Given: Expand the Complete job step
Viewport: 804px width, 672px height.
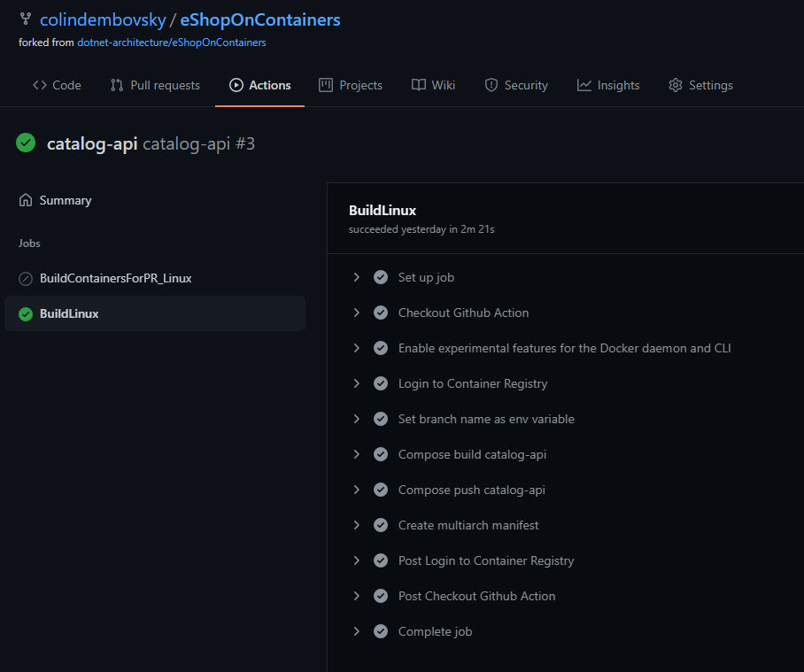Looking at the screenshot, I should 356,631.
